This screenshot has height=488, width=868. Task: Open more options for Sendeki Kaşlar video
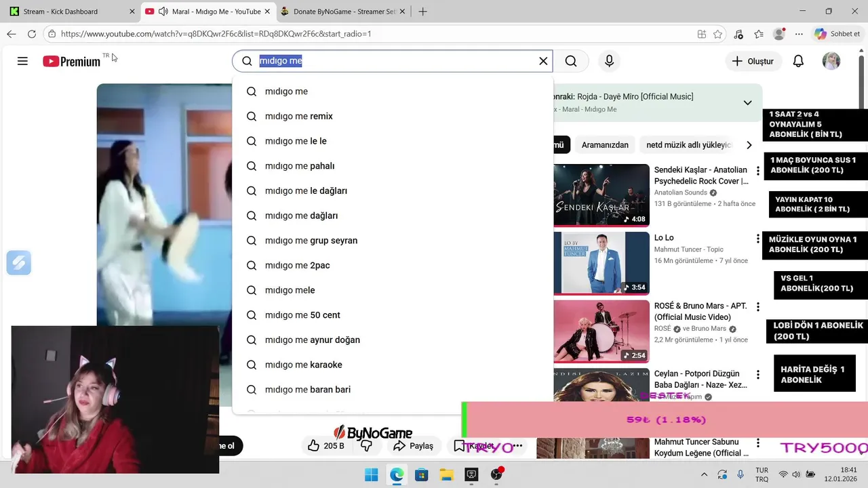(x=758, y=171)
